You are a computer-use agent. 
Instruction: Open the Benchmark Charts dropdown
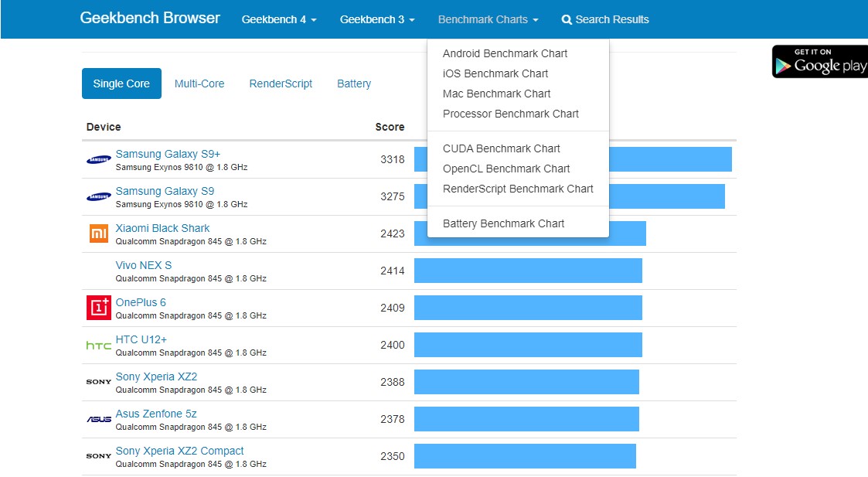tap(487, 19)
